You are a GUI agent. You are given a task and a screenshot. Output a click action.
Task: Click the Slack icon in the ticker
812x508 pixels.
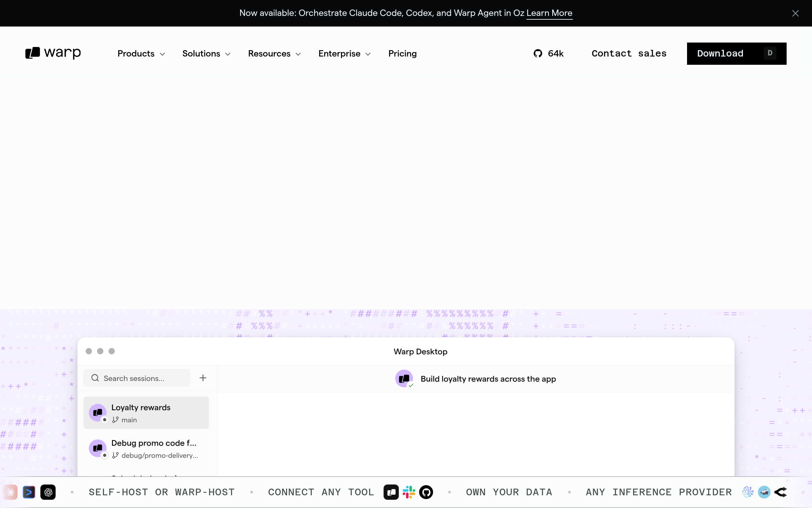pyautogui.click(x=409, y=492)
